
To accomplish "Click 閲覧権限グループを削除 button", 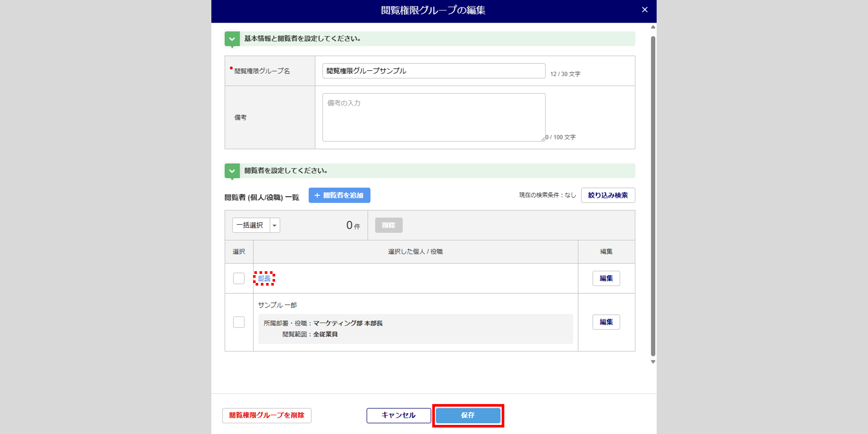I will 267,415.
